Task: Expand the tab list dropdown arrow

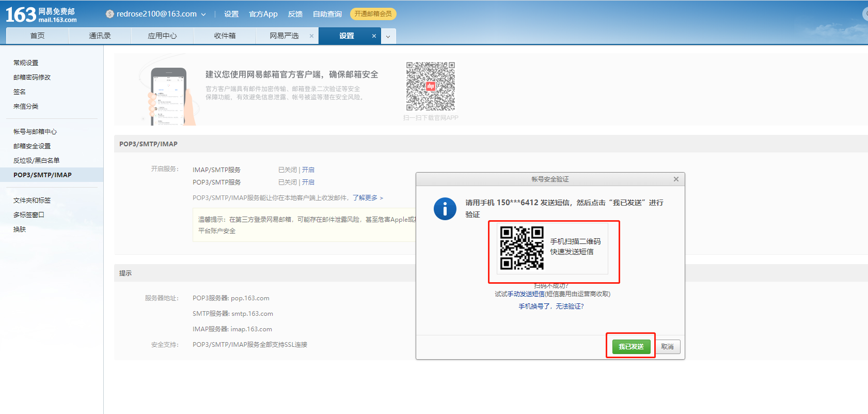Action: tap(388, 36)
